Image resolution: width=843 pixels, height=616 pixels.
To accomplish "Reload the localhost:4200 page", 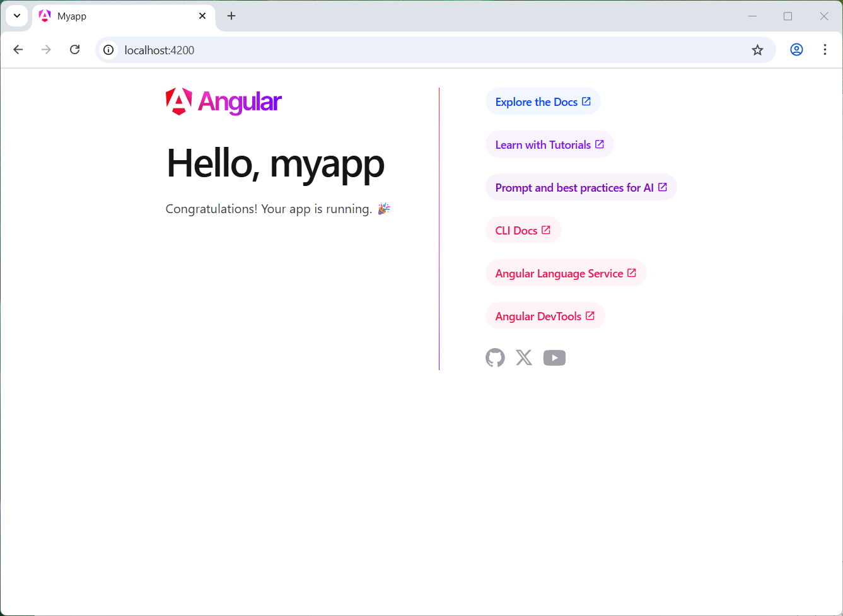I will click(x=74, y=49).
